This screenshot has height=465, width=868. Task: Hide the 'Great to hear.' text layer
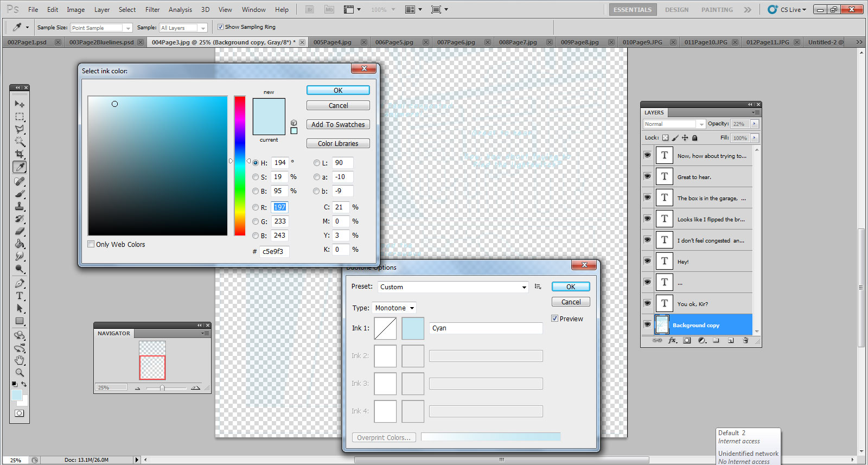647,176
